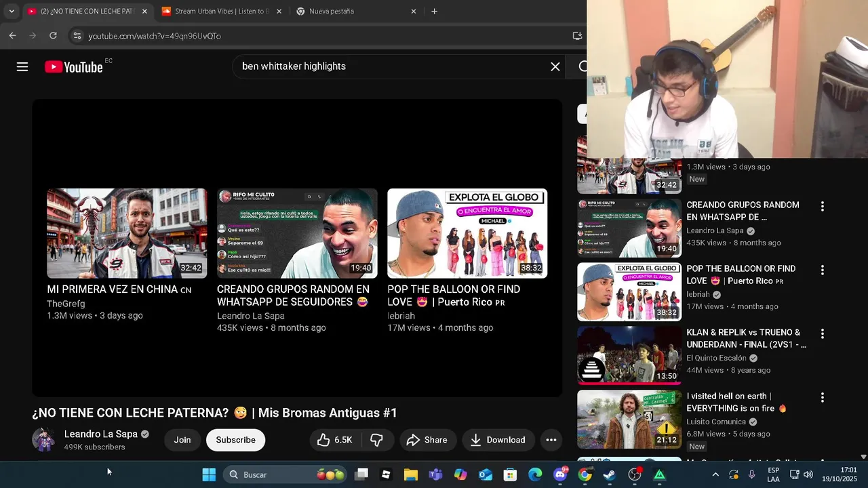Open more actions three-dot menu below video
The width and height of the screenshot is (868, 488).
(551, 440)
